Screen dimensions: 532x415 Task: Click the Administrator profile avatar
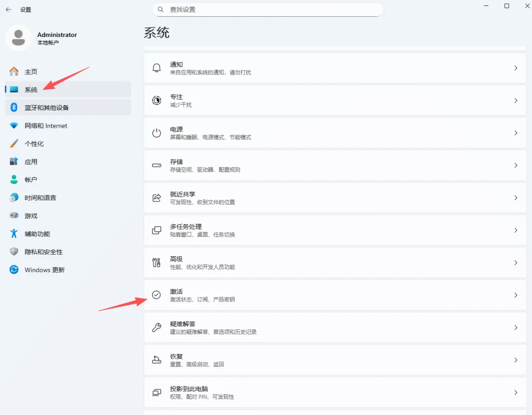click(18, 37)
